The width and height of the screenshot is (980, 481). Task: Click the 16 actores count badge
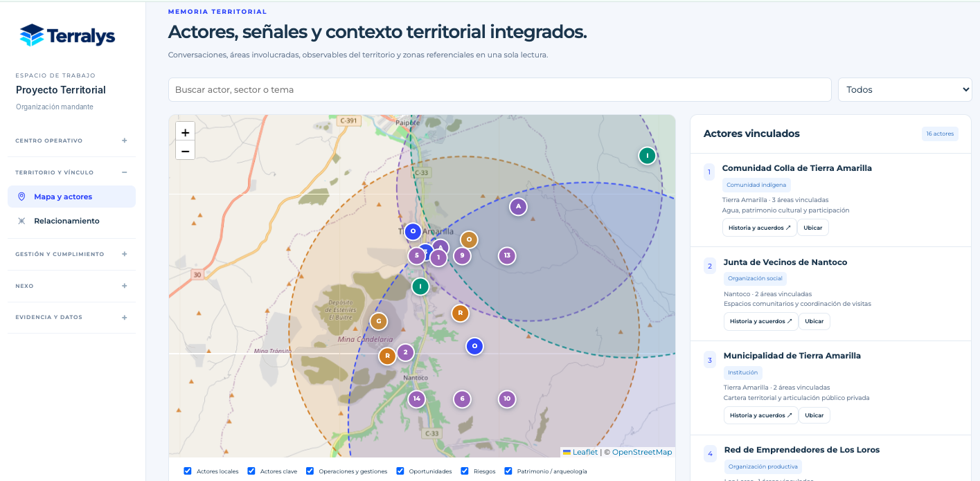940,134
